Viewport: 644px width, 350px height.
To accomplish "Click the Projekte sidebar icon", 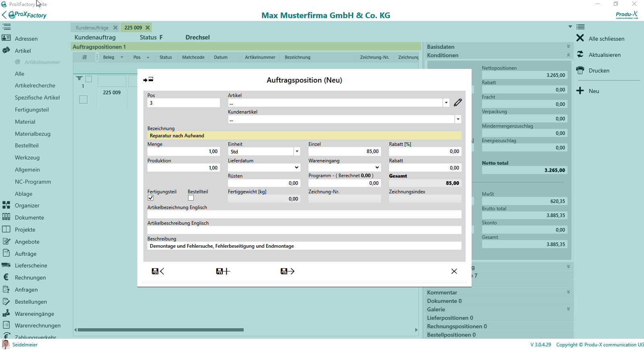I will [x=6, y=229].
